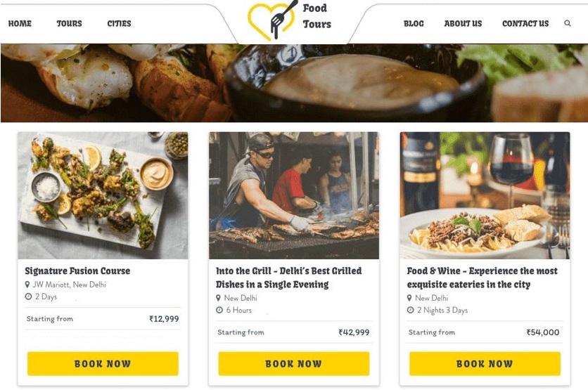This screenshot has width=588, height=390.
Task: Open the Home menu item
Action: pyautogui.click(x=20, y=23)
